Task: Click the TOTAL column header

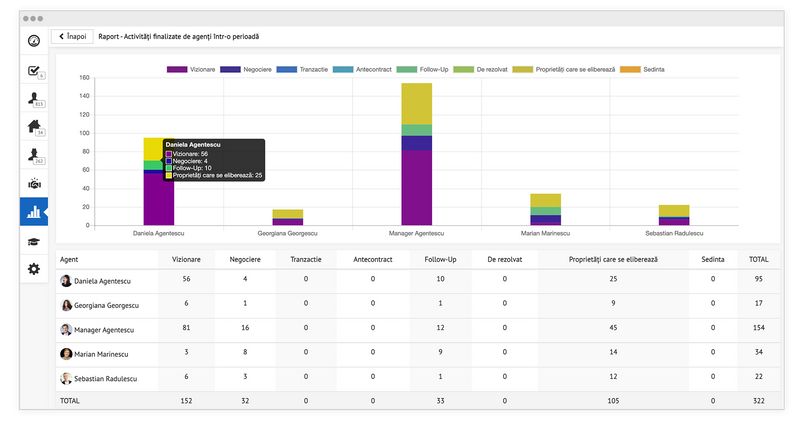Action: pyautogui.click(x=758, y=259)
